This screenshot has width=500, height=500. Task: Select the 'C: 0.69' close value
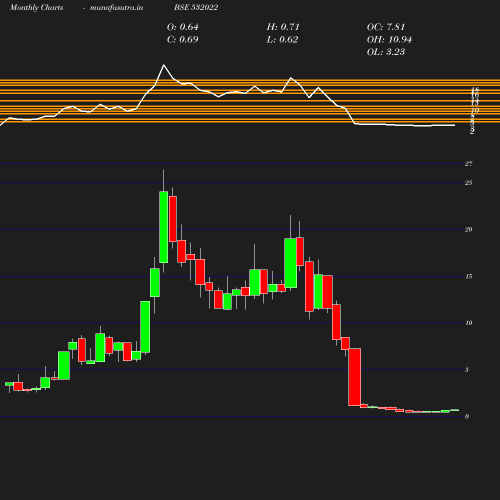click(x=183, y=39)
